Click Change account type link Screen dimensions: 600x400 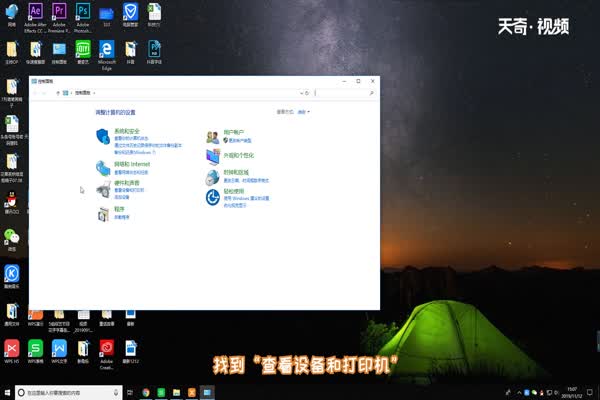240,140
